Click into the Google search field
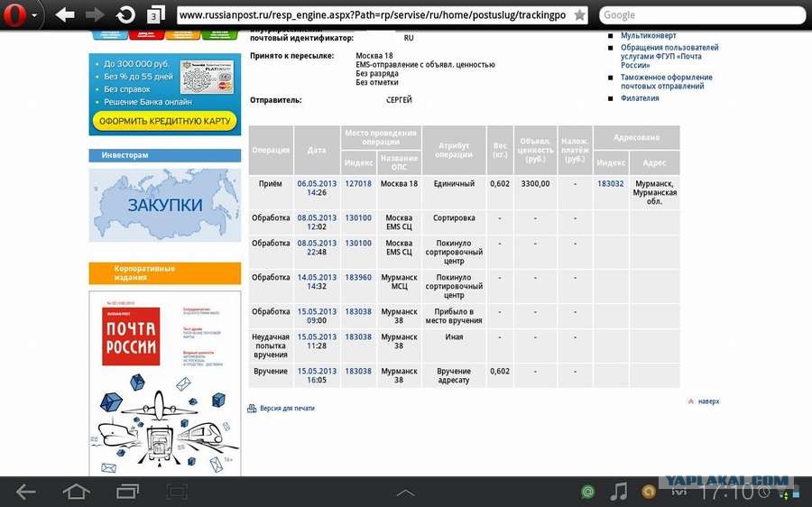 (x=703, y=15)
